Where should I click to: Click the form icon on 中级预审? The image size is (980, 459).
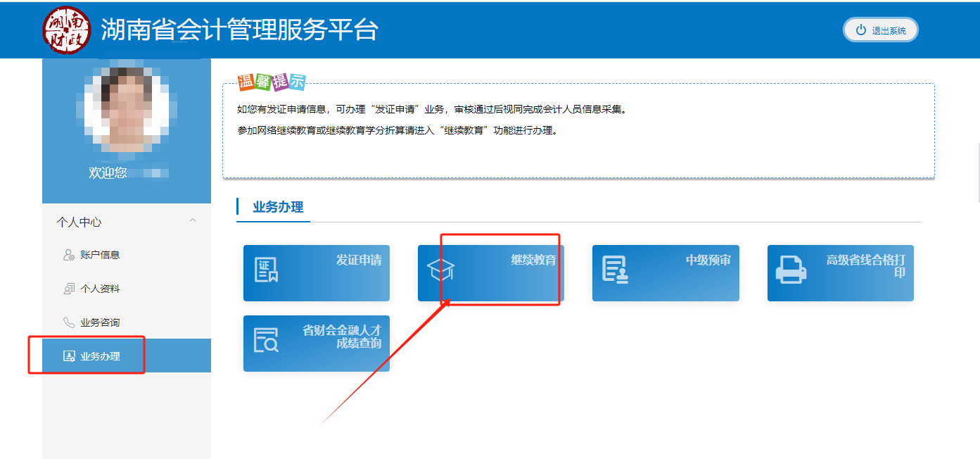tap(615, 270)
